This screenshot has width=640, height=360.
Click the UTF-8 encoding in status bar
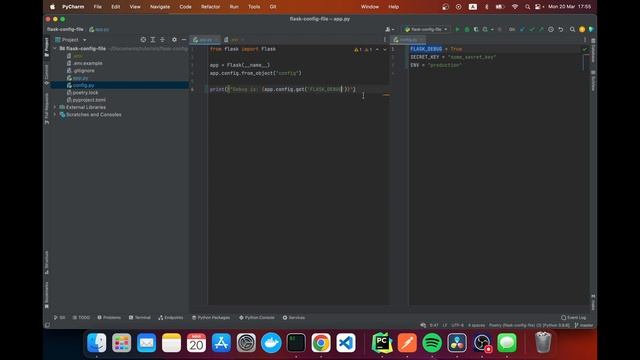[x=458, y=325]
